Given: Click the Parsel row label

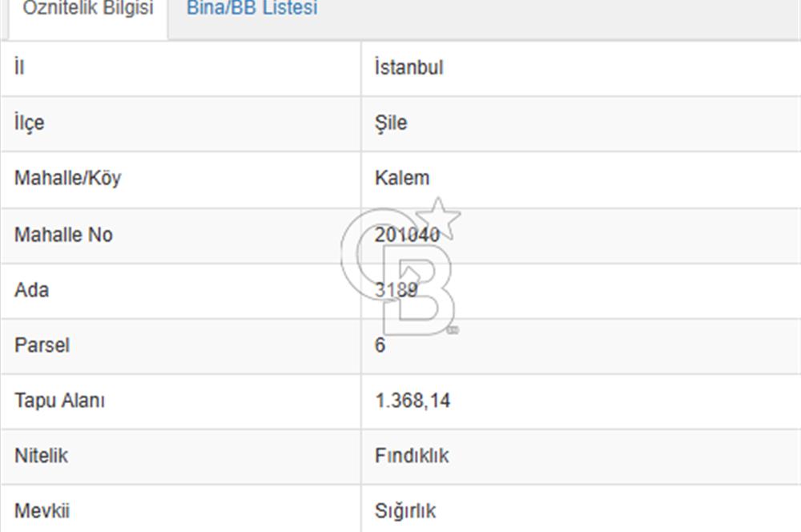Looking at the screenshot, I should [x=42, y=345].
